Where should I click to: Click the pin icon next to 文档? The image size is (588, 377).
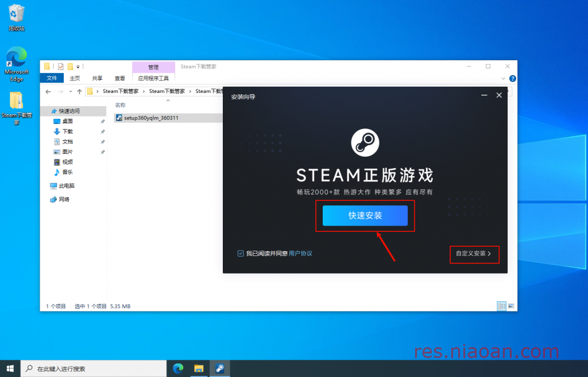tap(102, 142)
